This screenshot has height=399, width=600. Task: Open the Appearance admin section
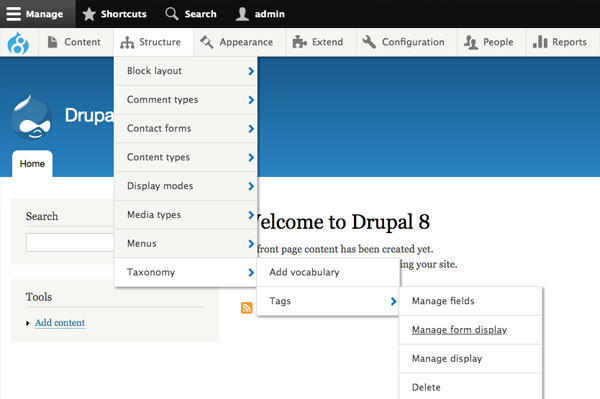[x=240, y=42]
